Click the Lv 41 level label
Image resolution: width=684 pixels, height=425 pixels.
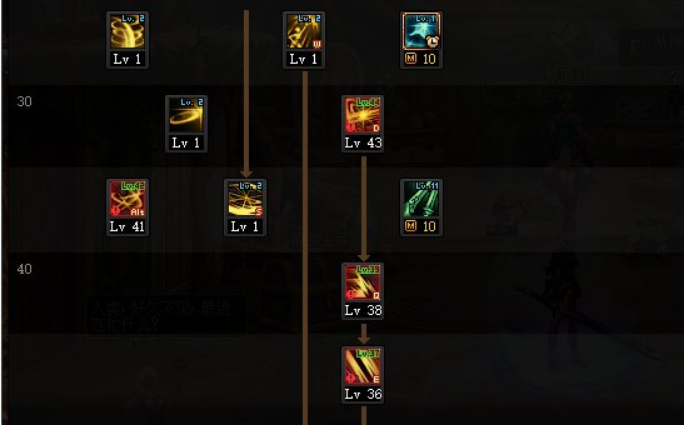point(127,226)
